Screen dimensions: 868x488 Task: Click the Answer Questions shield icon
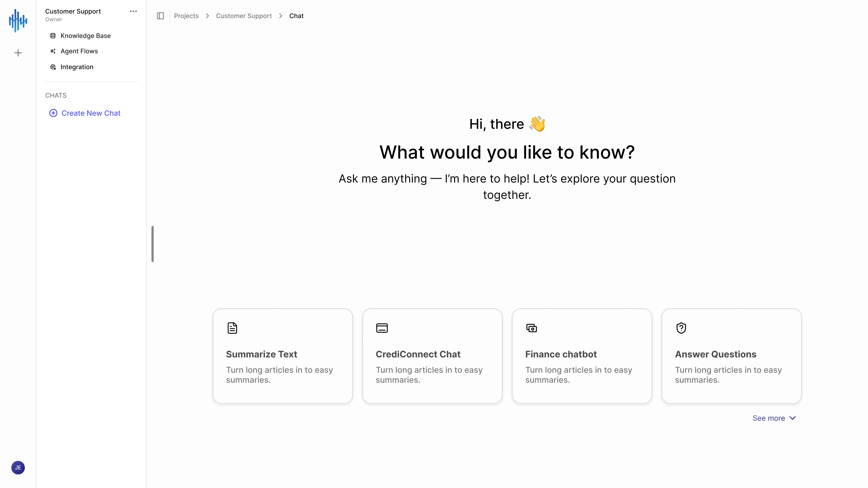681,328
